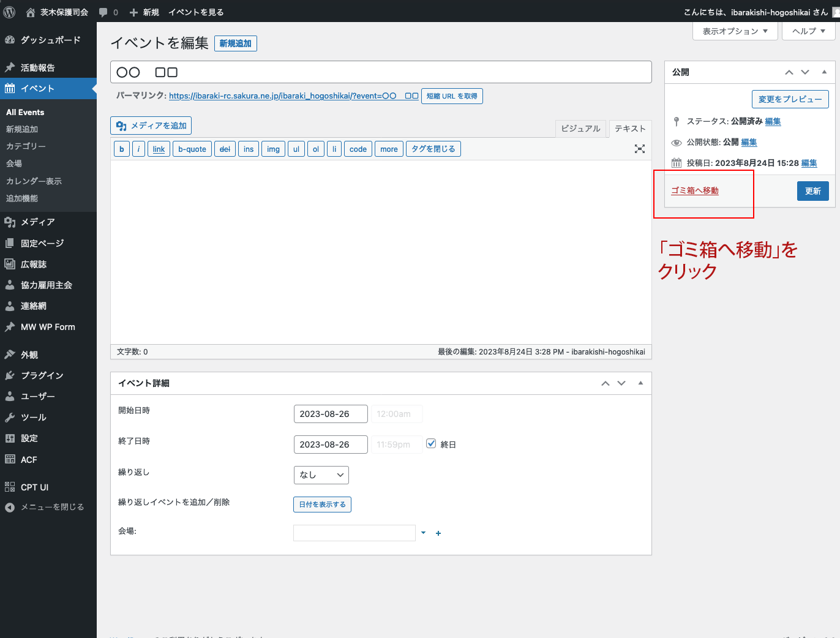Image resolution: width=840 pixels, height=638 pixels.
Task: Click the fullscreen editor expand icon
Action: [639, 149]
